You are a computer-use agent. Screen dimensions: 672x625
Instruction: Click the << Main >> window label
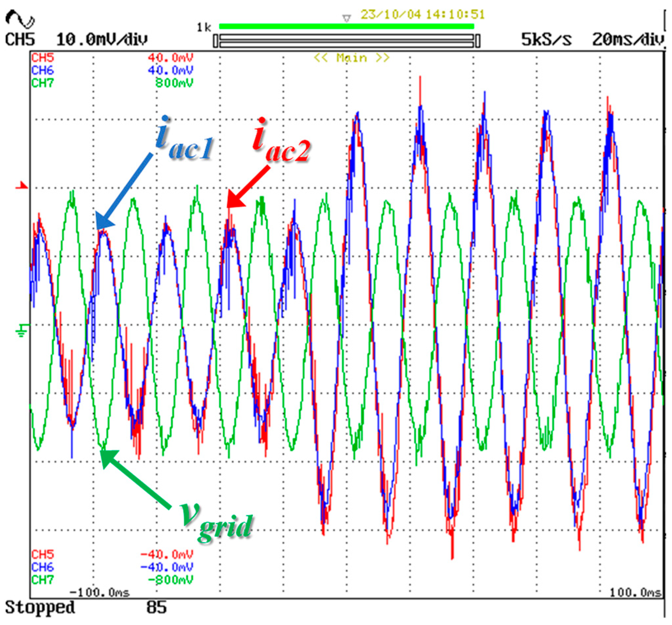[x=352, y=58]
